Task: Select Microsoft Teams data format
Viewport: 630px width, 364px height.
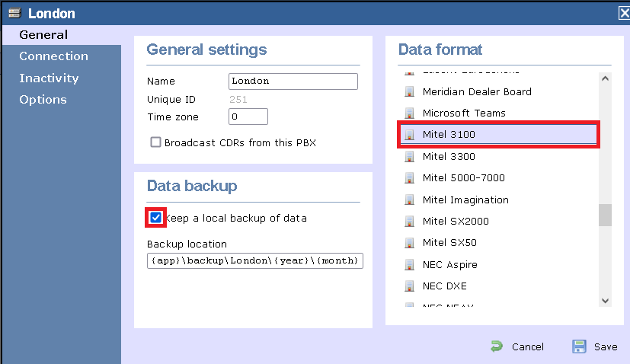Action: pos(464,113)
